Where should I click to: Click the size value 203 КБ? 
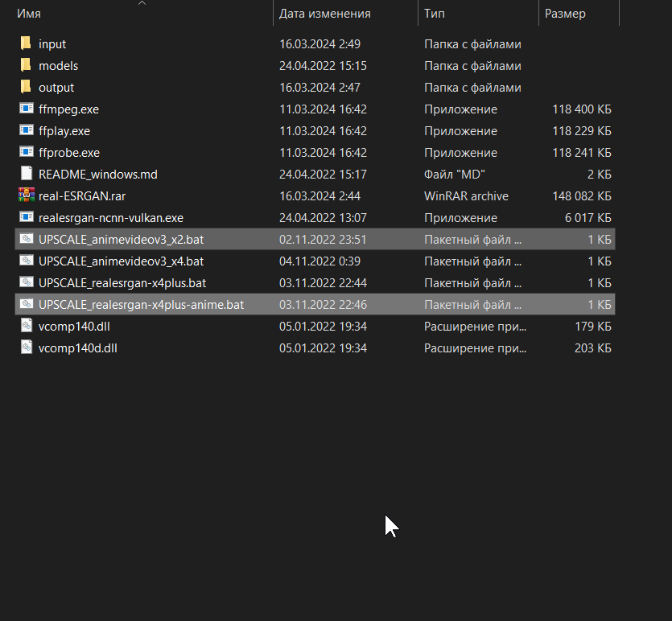pos(592,348)
